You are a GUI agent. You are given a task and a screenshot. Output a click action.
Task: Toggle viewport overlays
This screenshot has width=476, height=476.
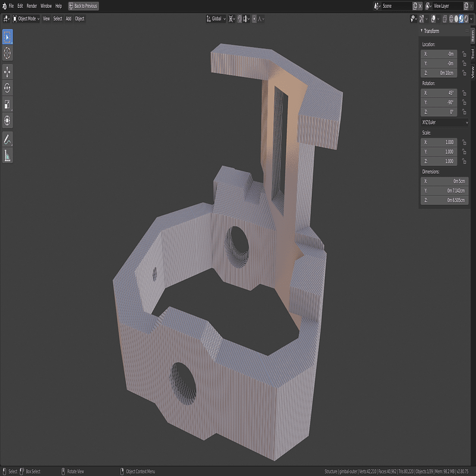pos(433,19)
